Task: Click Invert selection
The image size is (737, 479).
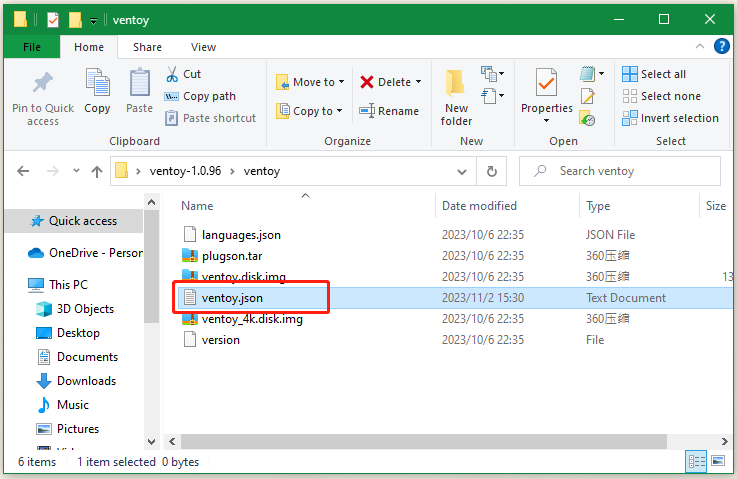Action: (x=670, y=118)
